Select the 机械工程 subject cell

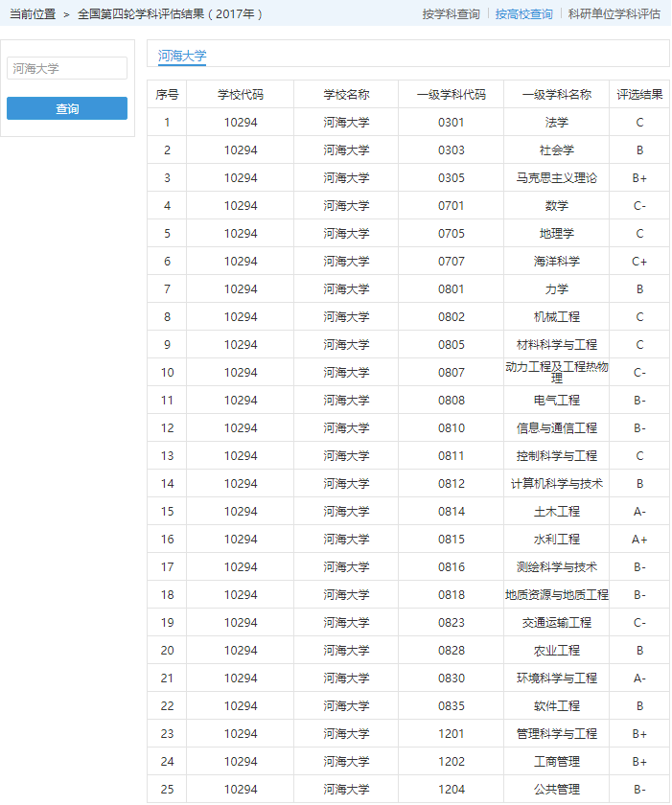[557, 317]
